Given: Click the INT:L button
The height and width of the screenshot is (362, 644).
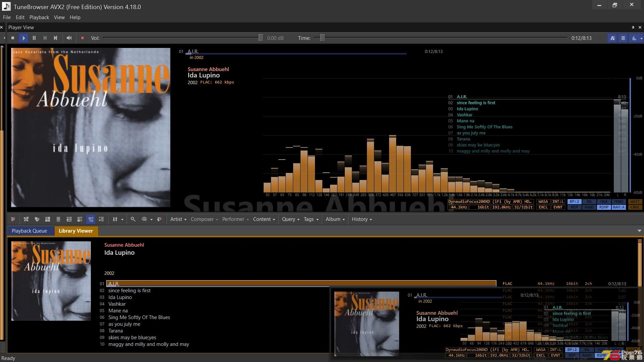Looking at the screenshot, I should point(558,202).
